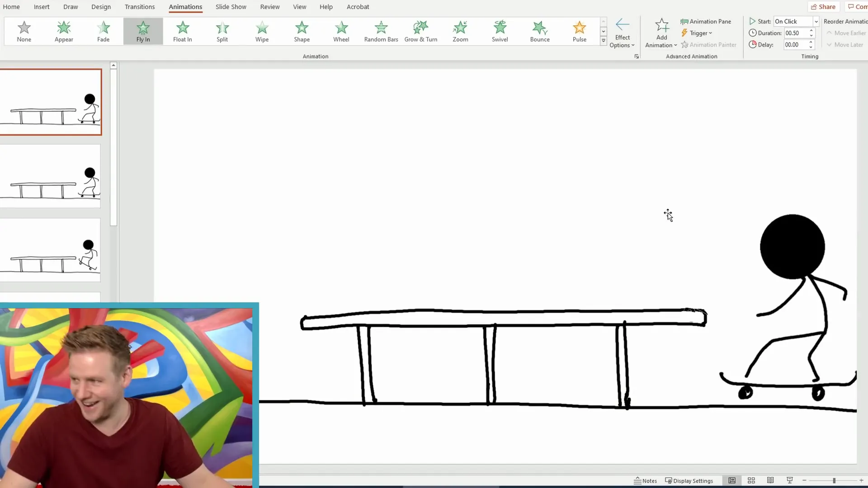
Task: Choose the Wheel animation effect
Action: point(341,31)
